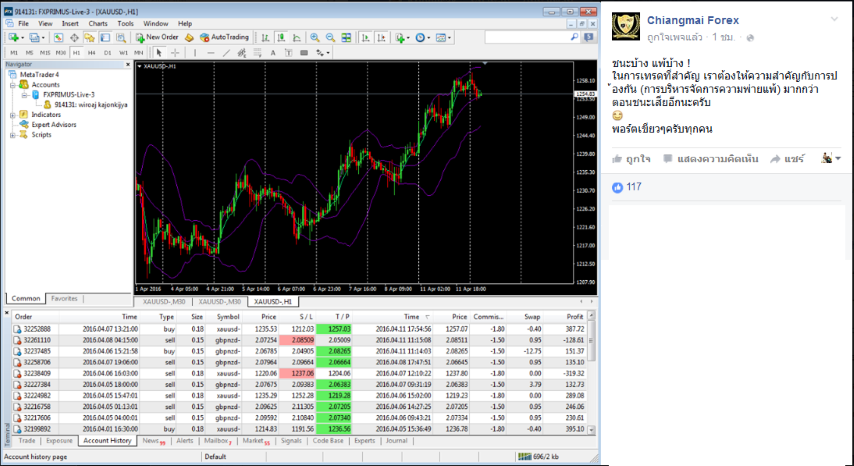Screen dimensions: 854x466
Task: Select the text label tool
Action: click(289, 53)
